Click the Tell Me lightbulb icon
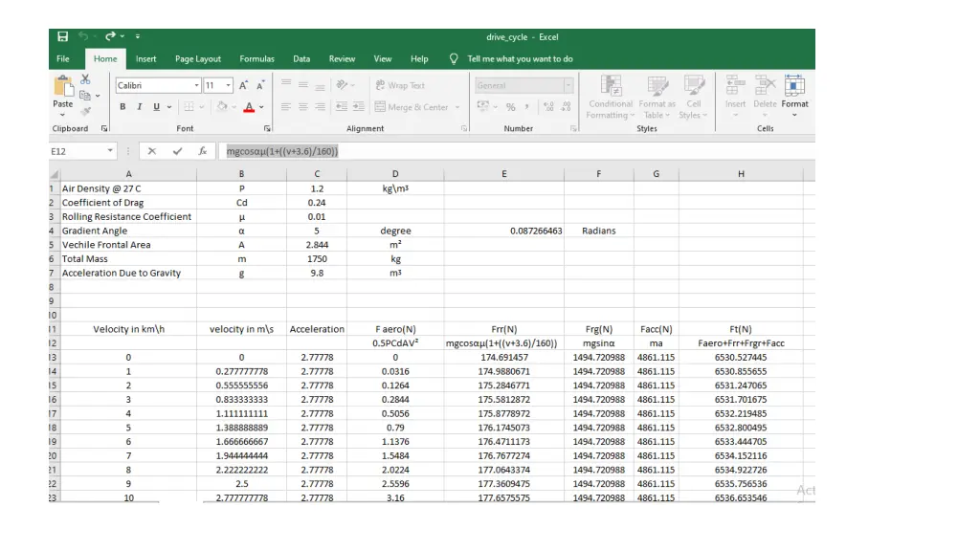Screen dimensions: 980x551 pyautogui.click(x=454, y=58)
